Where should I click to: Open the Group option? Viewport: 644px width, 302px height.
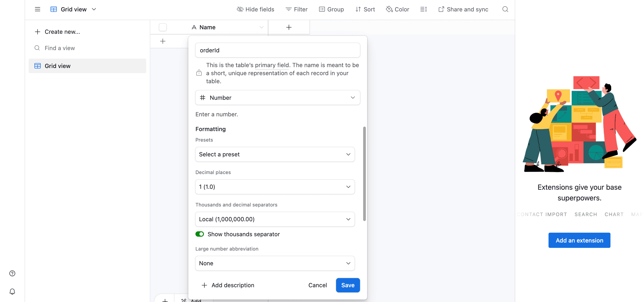331,9
